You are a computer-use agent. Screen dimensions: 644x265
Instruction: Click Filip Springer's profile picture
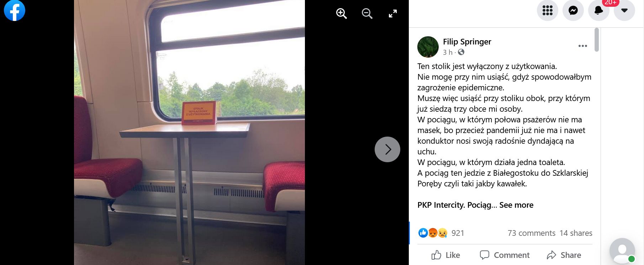[x=428, y=47]
